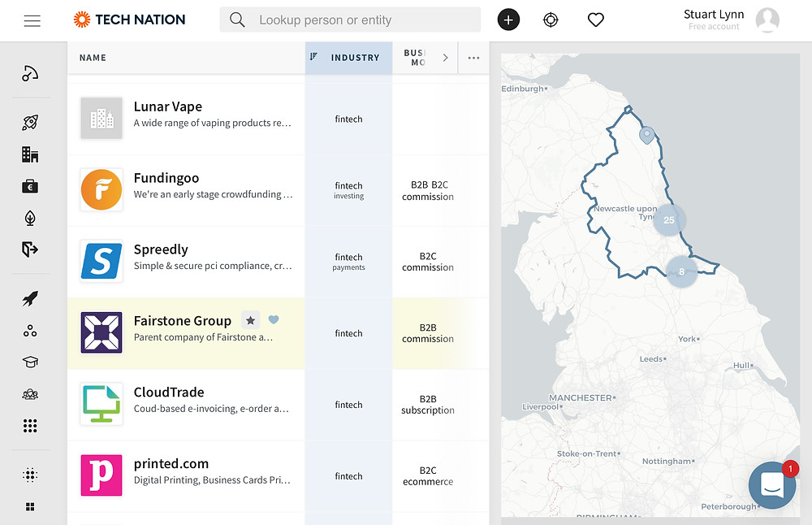Open the three-dot column options menu
Image resolution: width=812 pixels, height=525 pixels.
click(x=473, y=58)
